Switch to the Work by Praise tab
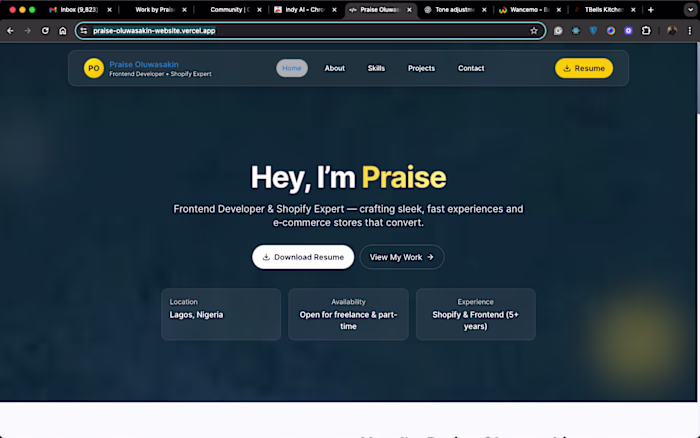This screenshot has height=438, width=700. pyautogui.click(x=154, y=10)
